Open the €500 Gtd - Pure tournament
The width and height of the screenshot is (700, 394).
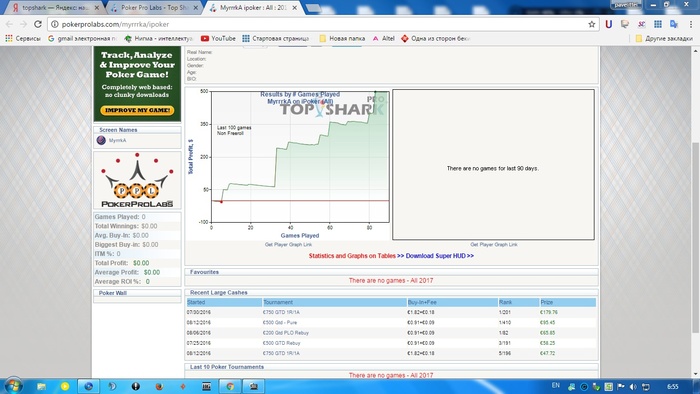point(279,323)
